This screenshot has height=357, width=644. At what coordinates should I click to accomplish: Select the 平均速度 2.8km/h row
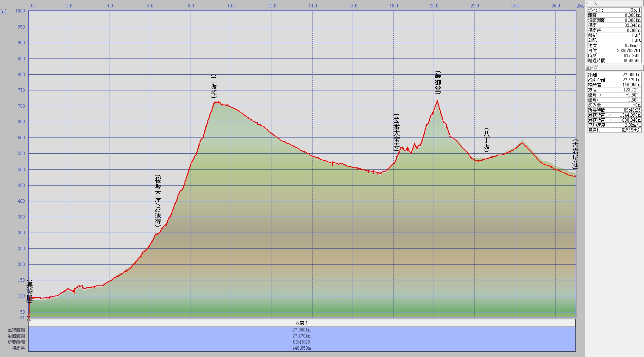point(614,125)
